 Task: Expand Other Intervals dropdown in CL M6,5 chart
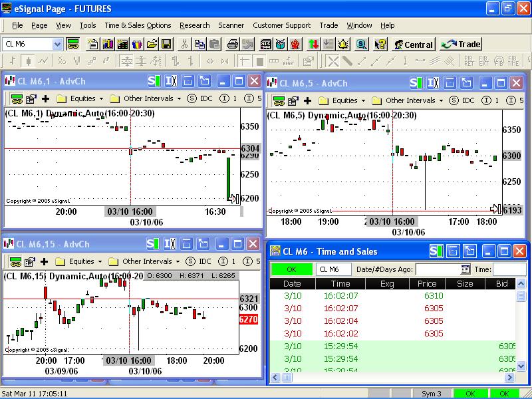(x=441, y=101)
